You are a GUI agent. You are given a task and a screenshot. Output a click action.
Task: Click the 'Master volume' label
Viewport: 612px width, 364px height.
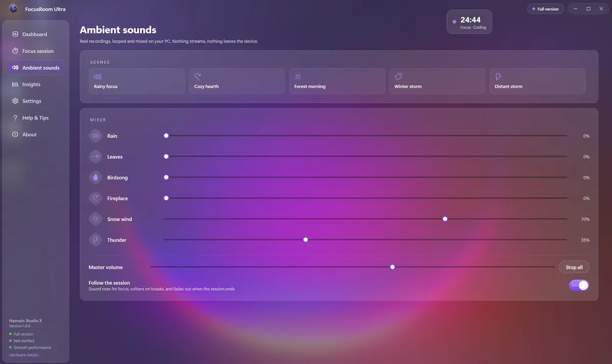[x=106, y=267]
